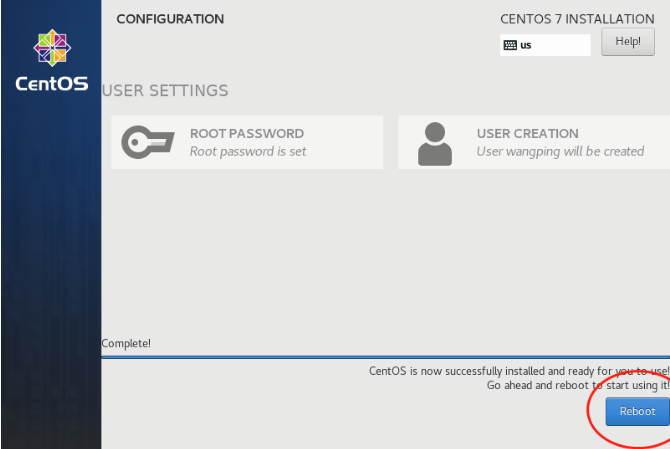Click the installation progress bar
Screen dimensions: 670x449
(385, 358)
